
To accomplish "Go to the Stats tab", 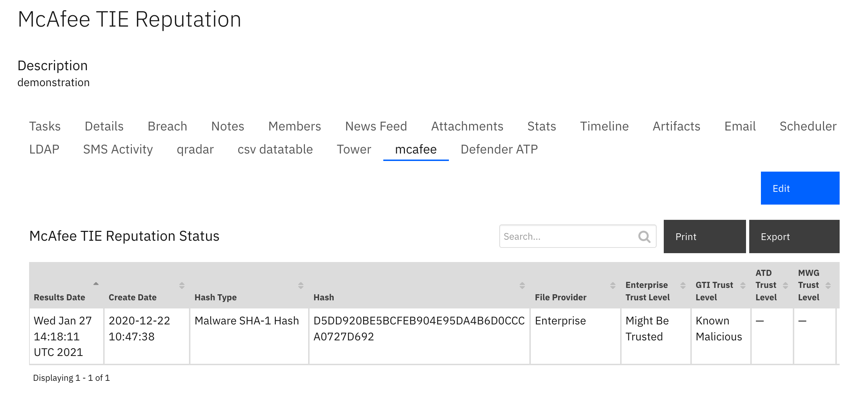I will tap(541, 126).
